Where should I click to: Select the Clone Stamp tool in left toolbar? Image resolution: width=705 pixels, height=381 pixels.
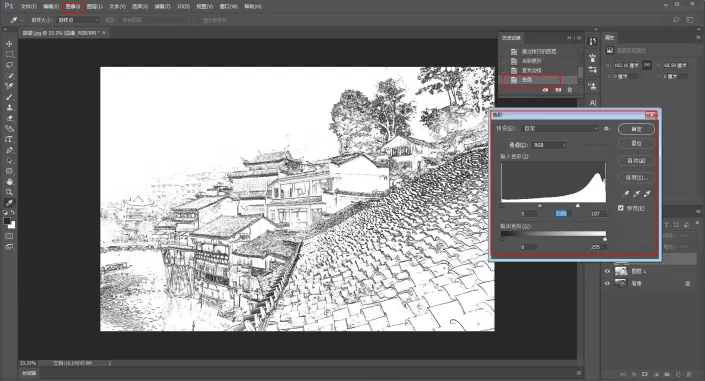point(9,108)
